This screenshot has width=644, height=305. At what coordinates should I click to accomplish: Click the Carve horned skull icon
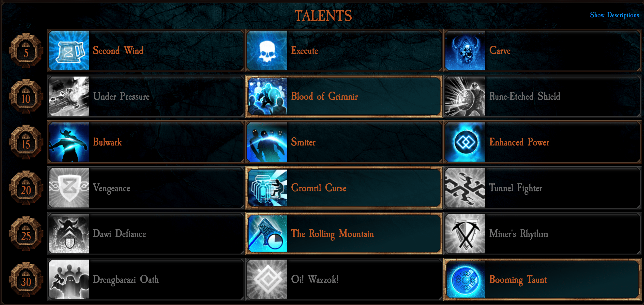point(465,50)
